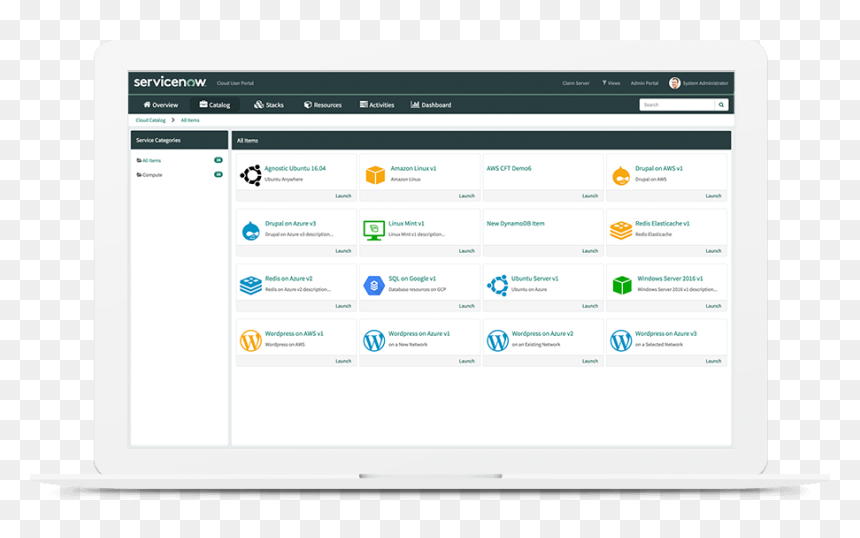Viewport: 860px width, 538px height.
Task: Click the Redis Elasticache v1 icon
Action: pos(621,230)
